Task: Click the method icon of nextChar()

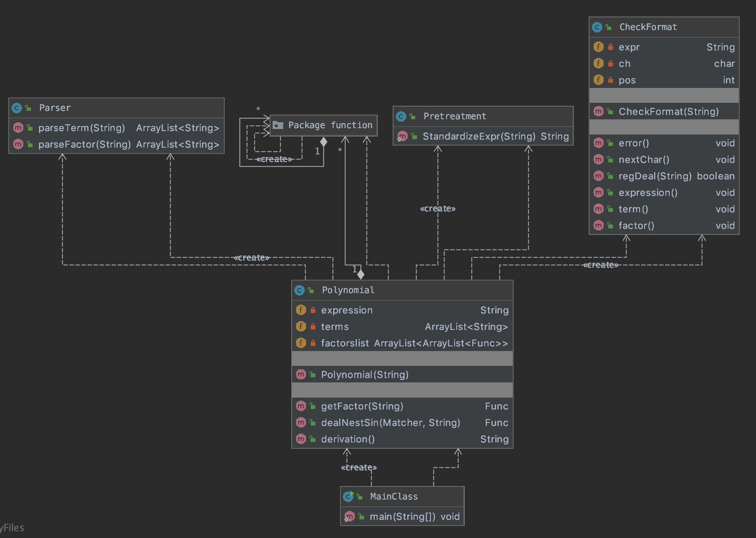Action: [598, 159]
